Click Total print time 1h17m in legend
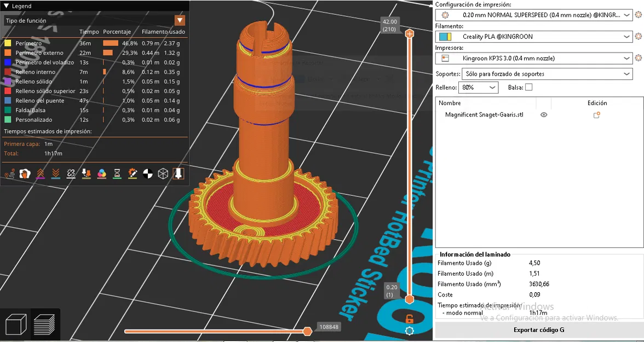Screen dimensions: 644x342 (54, 154)
